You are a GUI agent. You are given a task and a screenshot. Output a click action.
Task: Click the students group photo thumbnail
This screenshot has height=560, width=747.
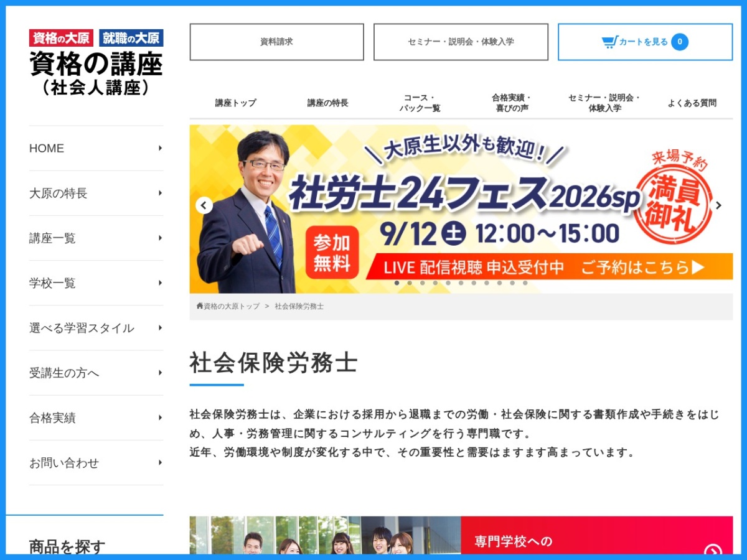pos(326,535)
